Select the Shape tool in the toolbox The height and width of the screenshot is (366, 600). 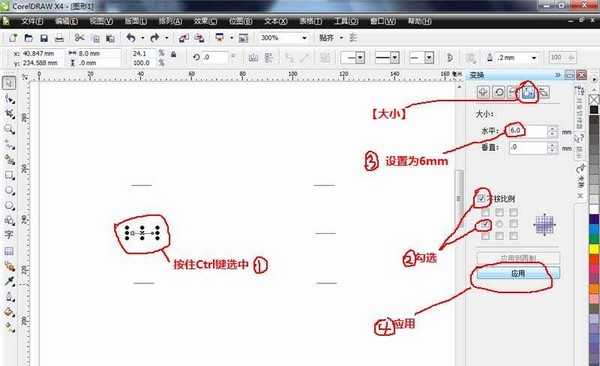[x=9, y=99]
